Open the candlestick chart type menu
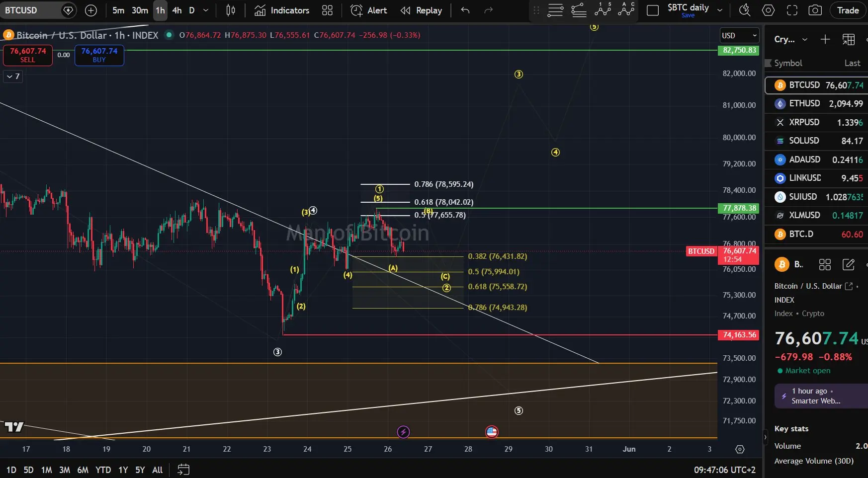 click(x=231, y=10)
